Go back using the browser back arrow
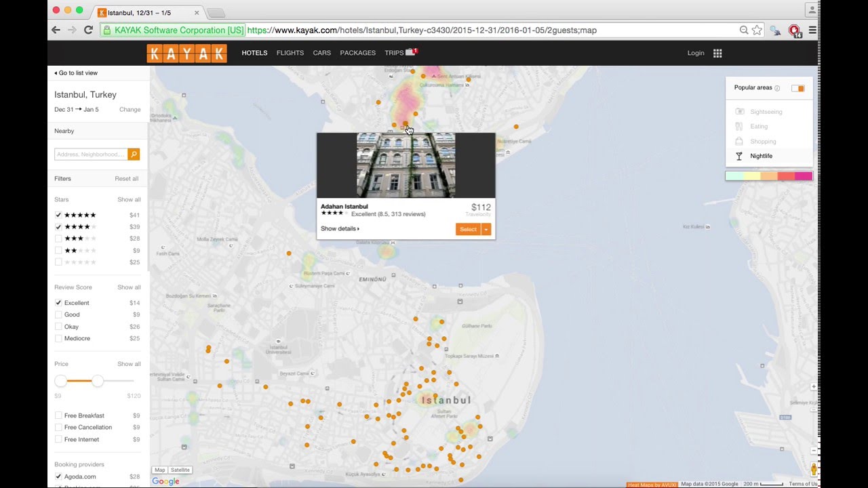Image resolution: width=868 pixels, height=488 pixels. [x=56, y=30]
